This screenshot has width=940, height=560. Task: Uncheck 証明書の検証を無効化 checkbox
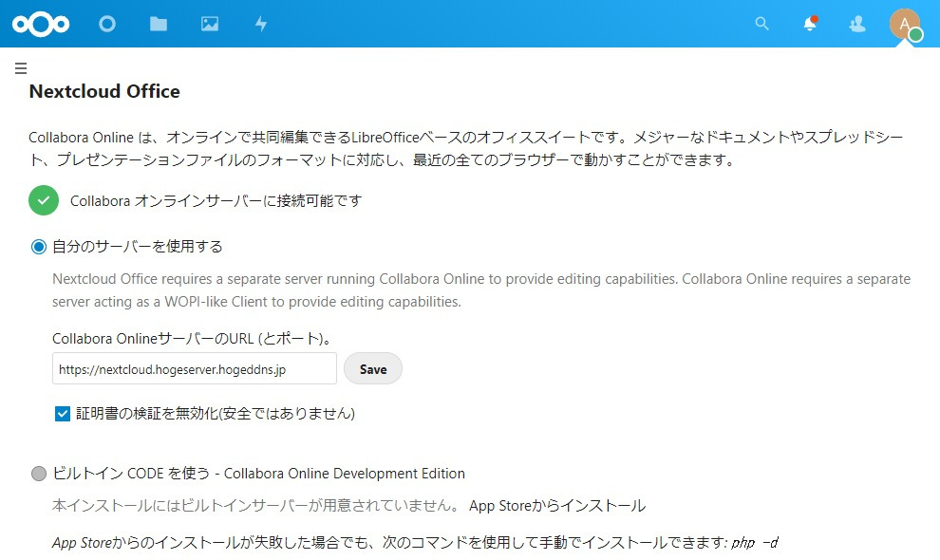[63, 414]
